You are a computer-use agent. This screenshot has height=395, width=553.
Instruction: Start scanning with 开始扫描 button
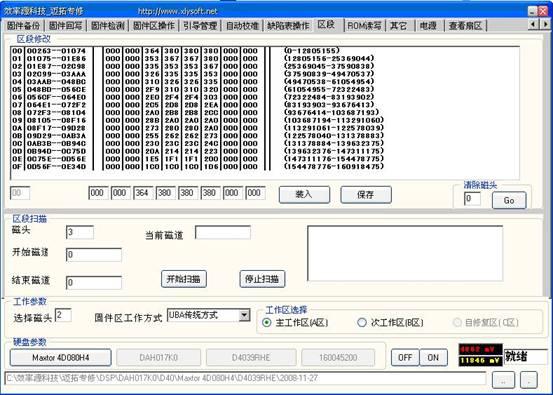(184, 279)
